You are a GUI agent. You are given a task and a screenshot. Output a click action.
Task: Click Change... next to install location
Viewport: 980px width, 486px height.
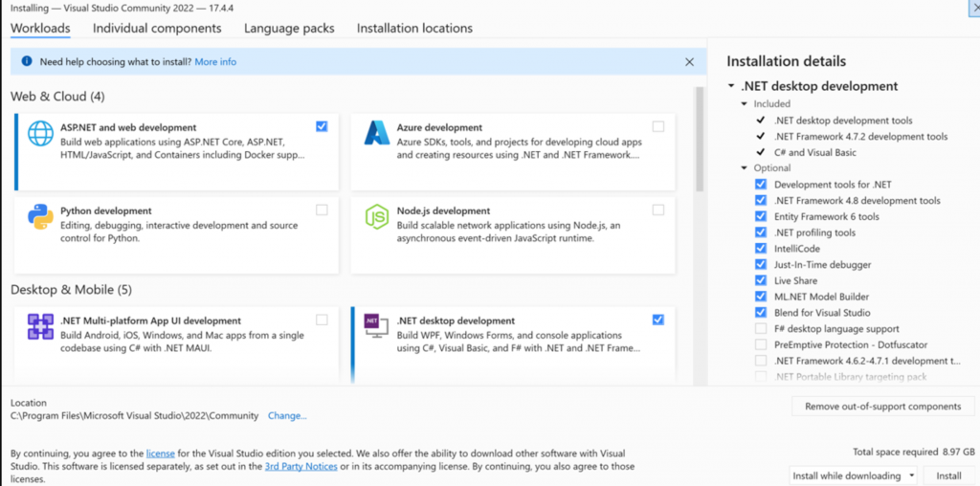point(287,416)
